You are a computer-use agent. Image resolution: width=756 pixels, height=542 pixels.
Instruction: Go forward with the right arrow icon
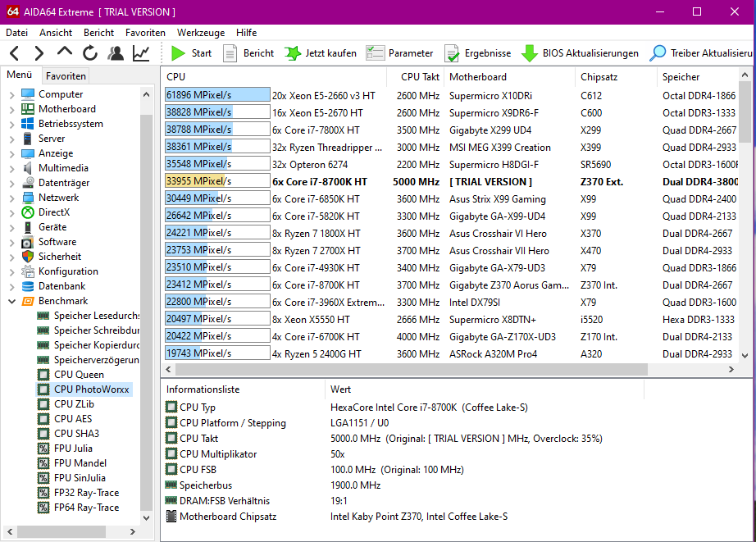click(x=39, y=52)
